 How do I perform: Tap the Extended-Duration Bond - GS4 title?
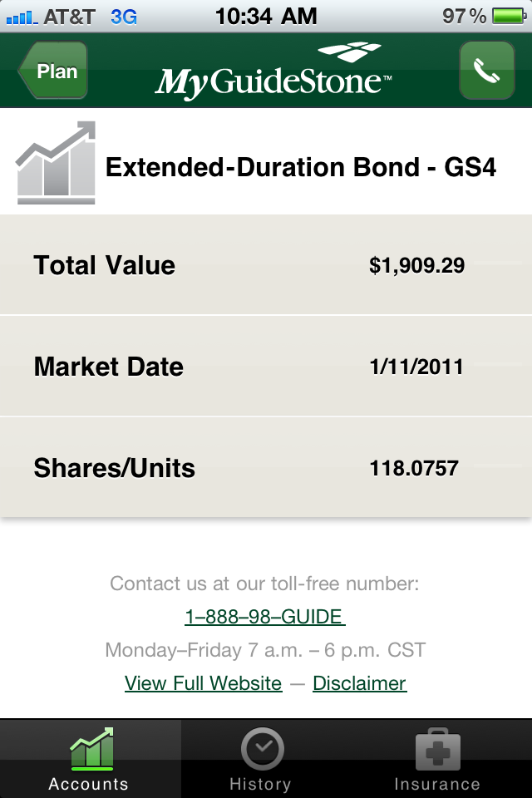pos(300,167)
